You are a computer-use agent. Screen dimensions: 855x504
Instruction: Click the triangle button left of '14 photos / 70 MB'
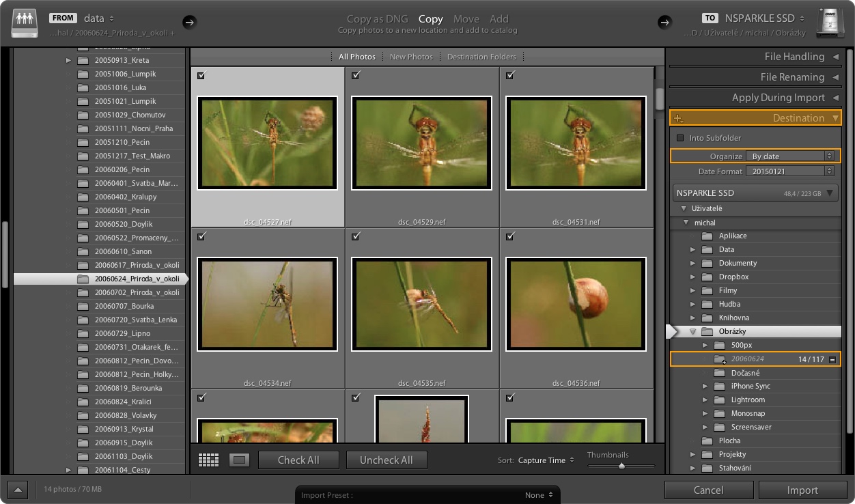(x=18, y=490)
